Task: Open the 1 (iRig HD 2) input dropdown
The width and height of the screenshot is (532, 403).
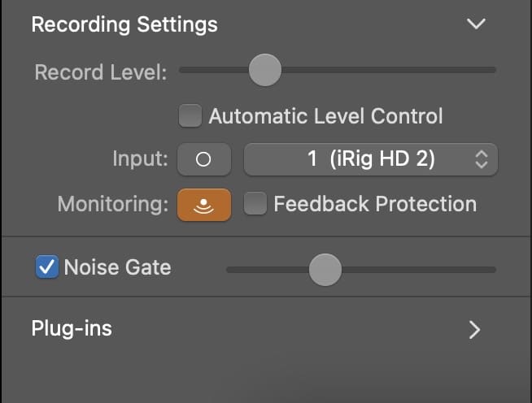Action: tap(371, 159)
